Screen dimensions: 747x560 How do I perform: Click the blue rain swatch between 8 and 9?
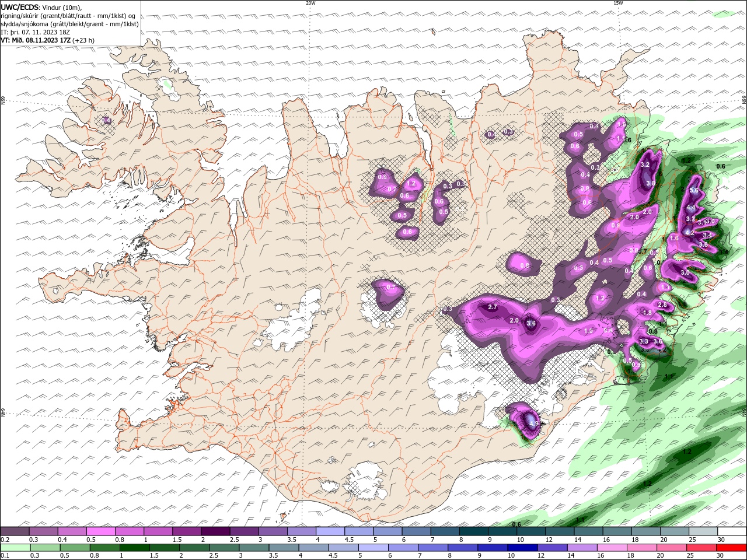click(x=462, y=548)
